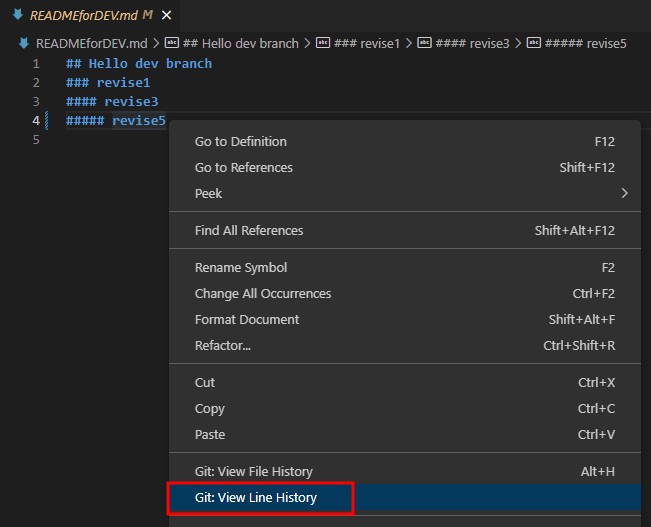
Task: Select Find All References
Action: (405, 230)
